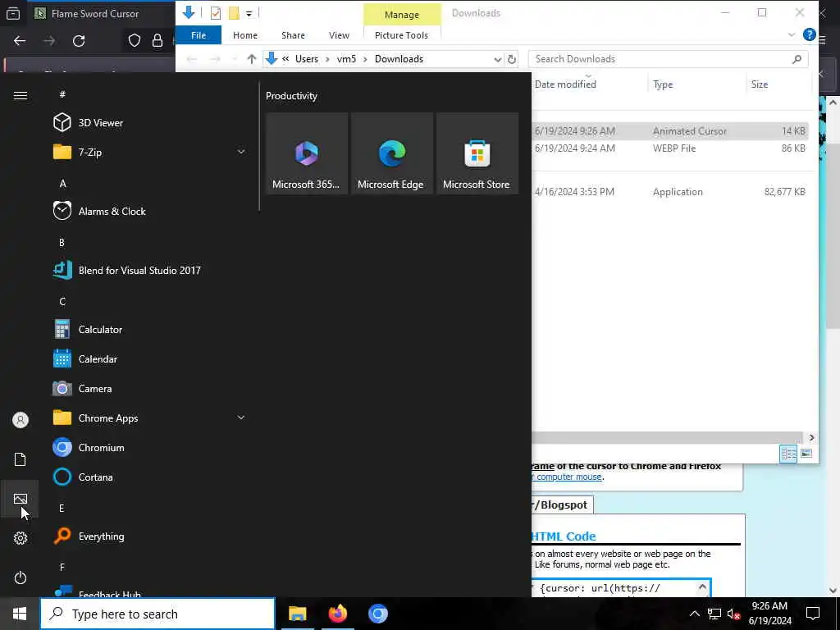
Task: Switch to the Home ribbon tab
Action: pyautogui.click(x=244, y=35)
